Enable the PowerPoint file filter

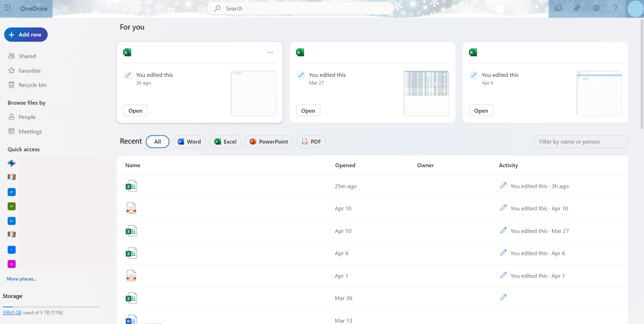[269, 142]
